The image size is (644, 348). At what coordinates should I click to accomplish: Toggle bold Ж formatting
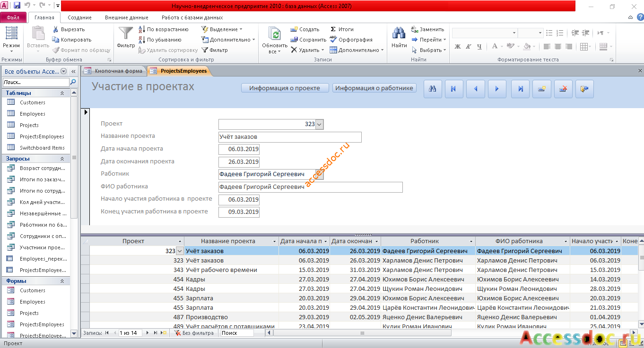click(458, 46)
